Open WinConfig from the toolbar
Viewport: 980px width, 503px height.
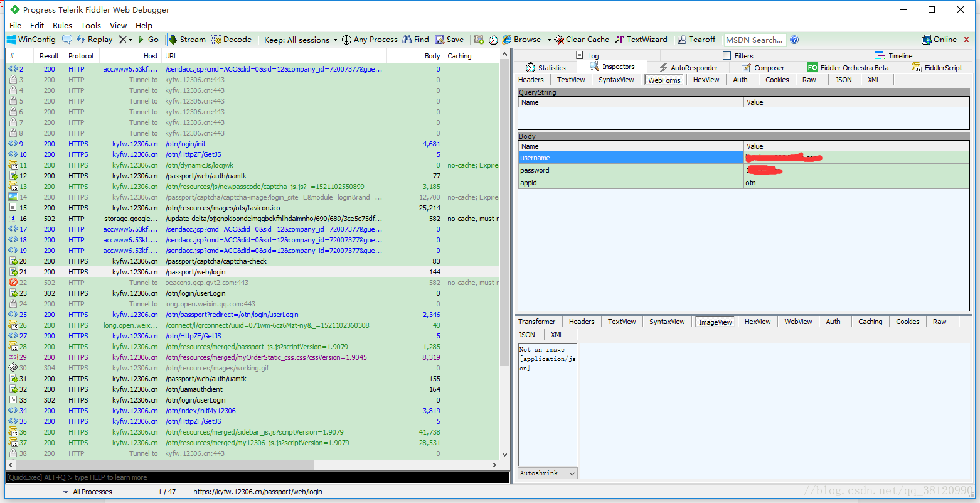point(31,40)
